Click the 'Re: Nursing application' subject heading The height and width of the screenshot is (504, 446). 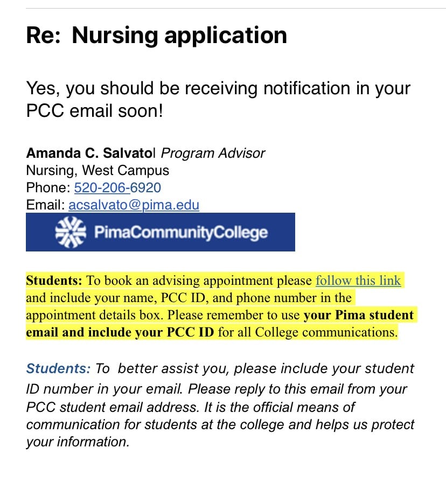[156, 35]
